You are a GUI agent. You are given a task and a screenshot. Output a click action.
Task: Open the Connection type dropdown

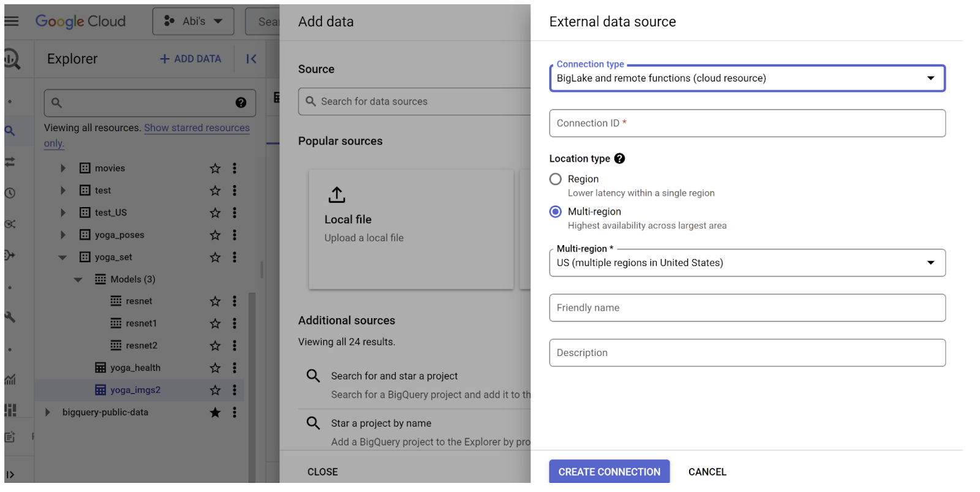click(x=747, y=78)
